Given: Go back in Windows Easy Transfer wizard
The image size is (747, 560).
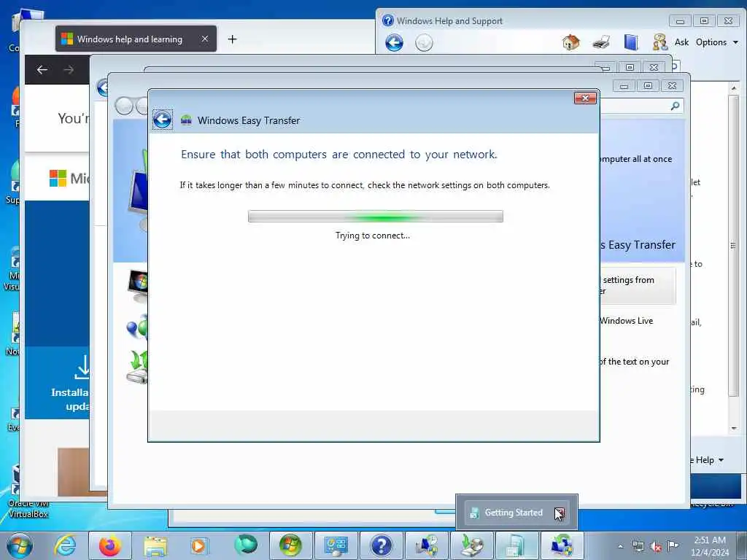Looking at the screenshot, I should (x=163, y=120).
